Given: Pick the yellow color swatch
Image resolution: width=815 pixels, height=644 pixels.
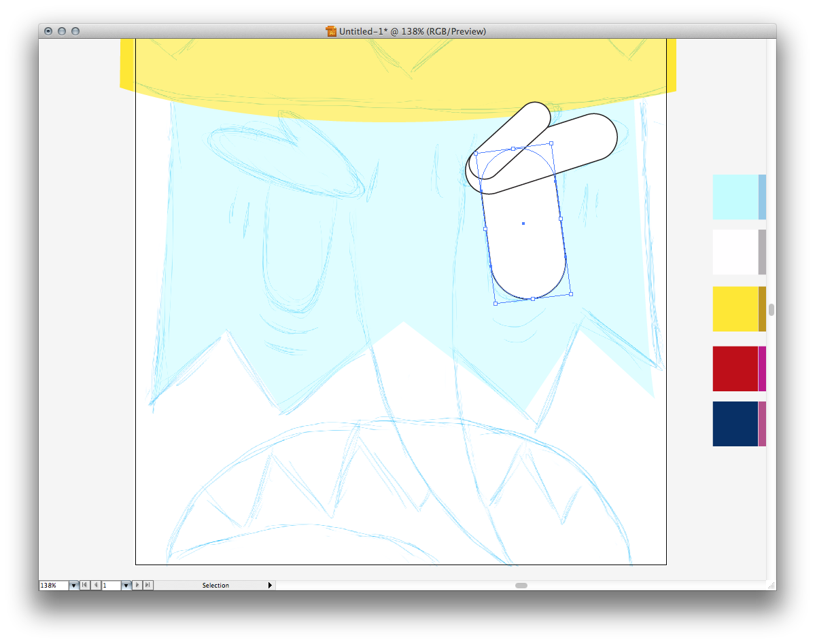Looking at the screenshot, I should (735, 309).
